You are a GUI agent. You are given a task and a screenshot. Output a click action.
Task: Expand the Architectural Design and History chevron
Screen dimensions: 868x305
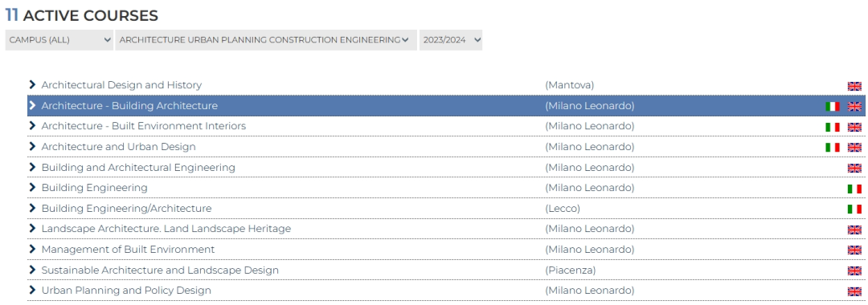coord(32,84)
